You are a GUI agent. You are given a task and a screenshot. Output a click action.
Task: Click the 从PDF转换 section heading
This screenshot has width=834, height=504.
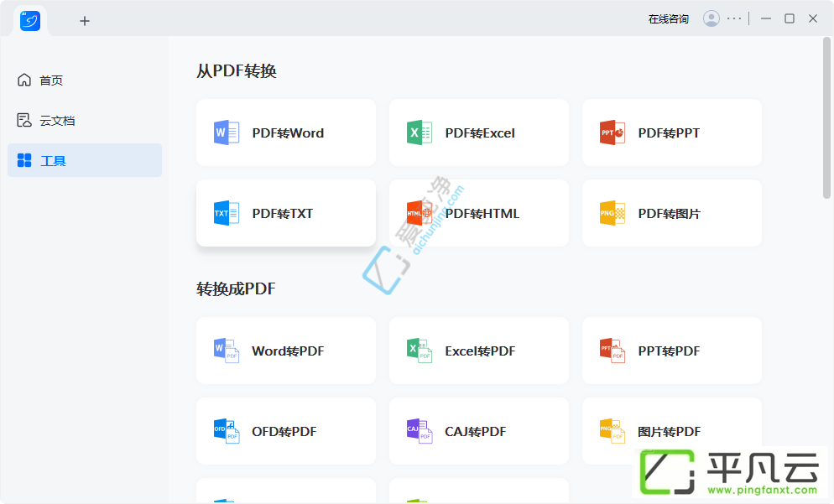(x=236, y=70)
